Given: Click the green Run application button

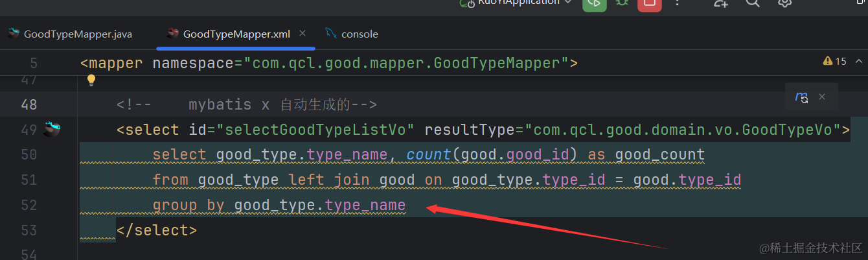Looking at the screenshot, I should [x=594, y=4].
